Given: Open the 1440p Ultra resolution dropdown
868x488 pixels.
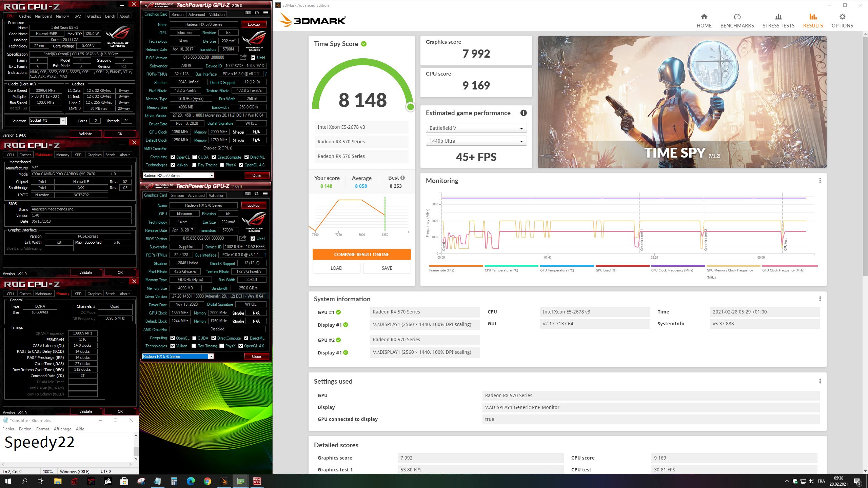Looking at the screenshot, I should click(x=476, y=141).
